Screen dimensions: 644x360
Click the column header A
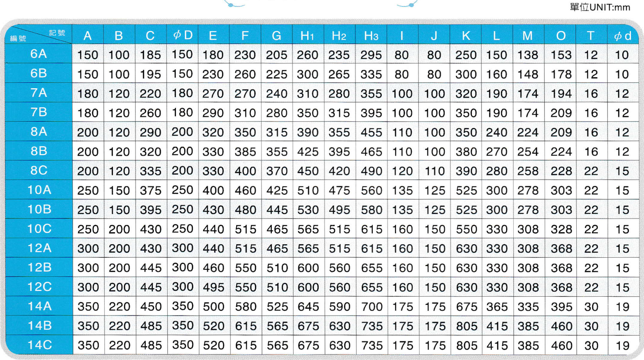87,36
